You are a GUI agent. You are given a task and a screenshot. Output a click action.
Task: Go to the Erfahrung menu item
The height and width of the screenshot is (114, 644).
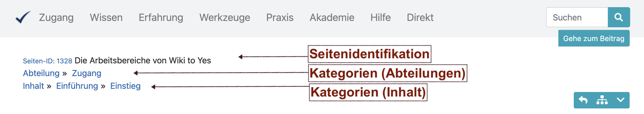tap(161, 17)
